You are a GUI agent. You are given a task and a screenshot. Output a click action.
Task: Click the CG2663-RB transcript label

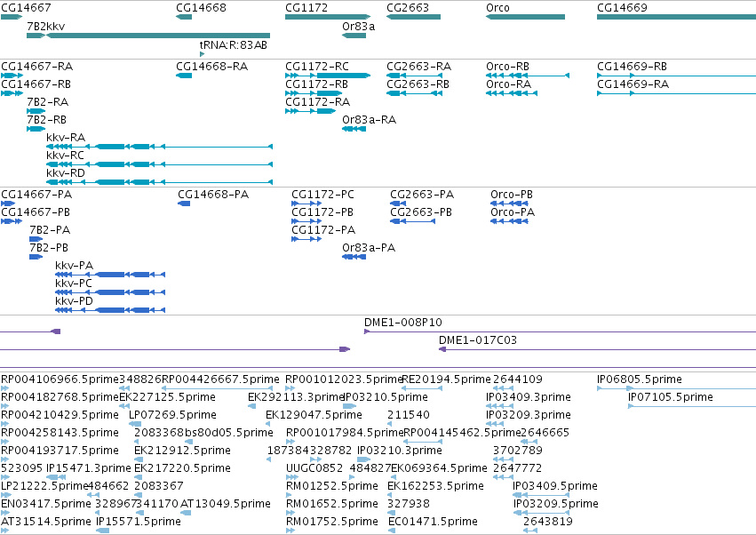pyautogui.click(x=418, y=84)
